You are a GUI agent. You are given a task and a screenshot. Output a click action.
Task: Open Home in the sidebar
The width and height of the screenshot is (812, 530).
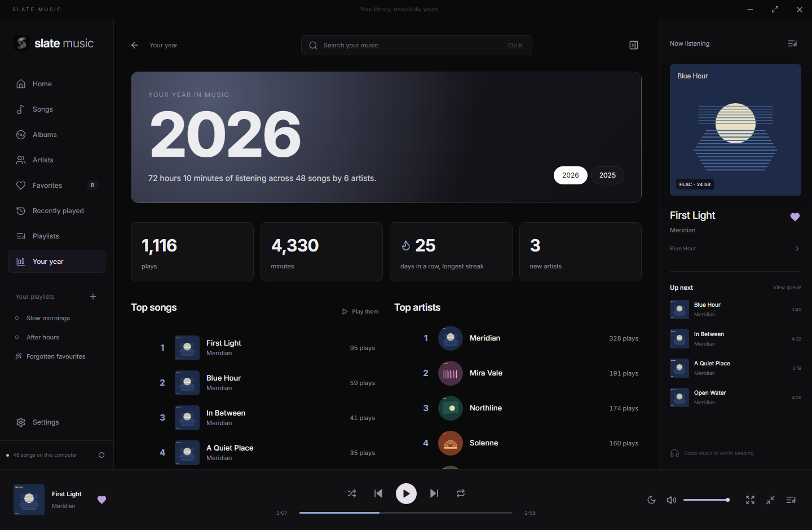pos(56,84)
